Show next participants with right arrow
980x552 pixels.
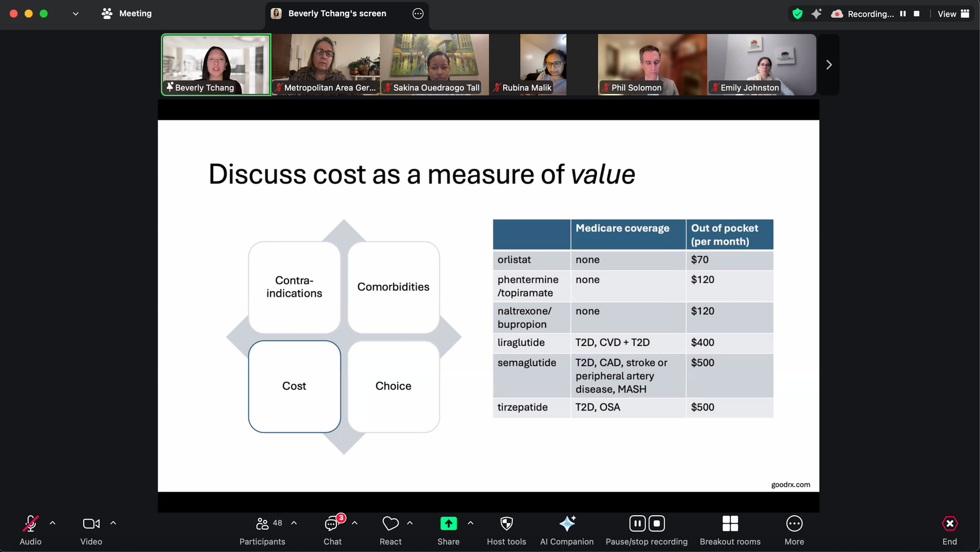pos(829,65)
